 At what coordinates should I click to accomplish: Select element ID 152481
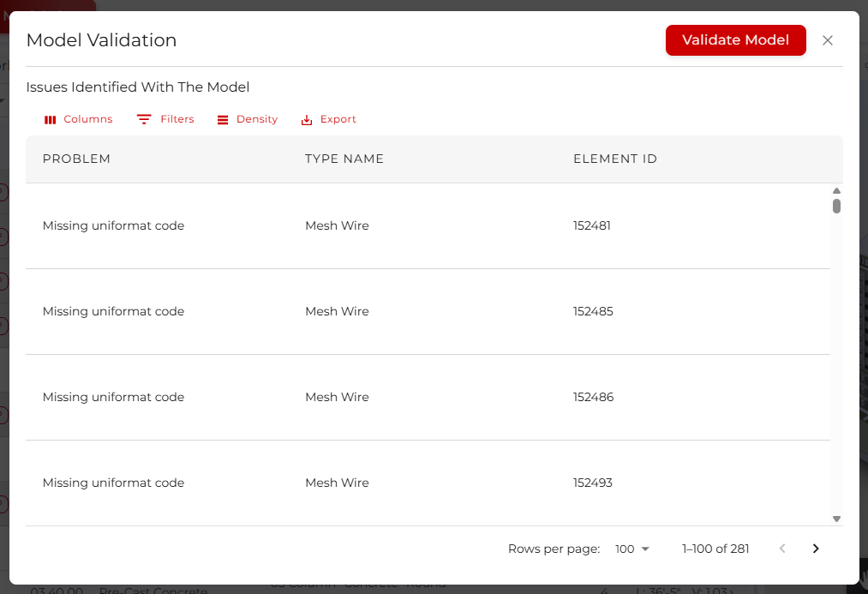(x=592, y=225)
